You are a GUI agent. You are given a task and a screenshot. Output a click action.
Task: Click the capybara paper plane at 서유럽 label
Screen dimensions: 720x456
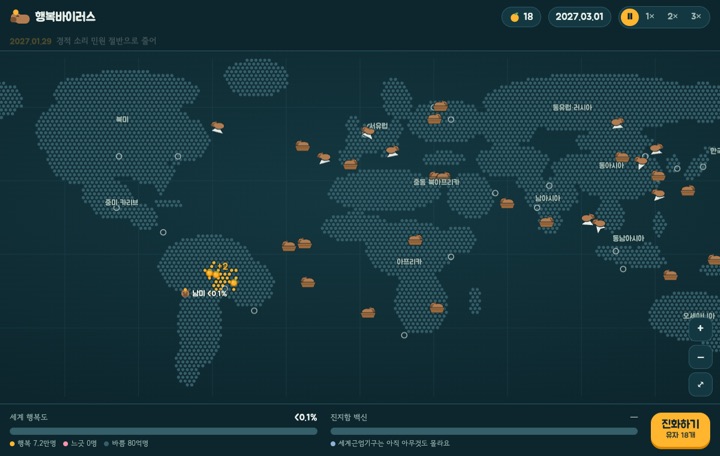[368, 133]
